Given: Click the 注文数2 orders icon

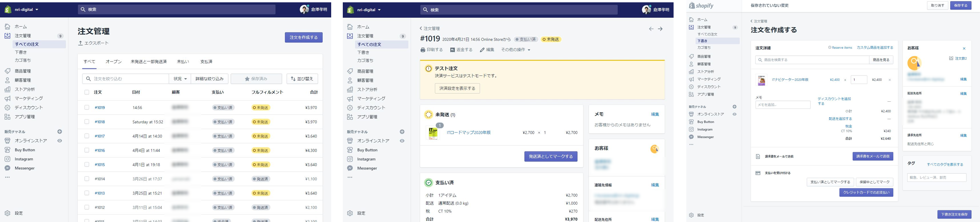Looking at the screenshot, I should (x=951, y=58).
